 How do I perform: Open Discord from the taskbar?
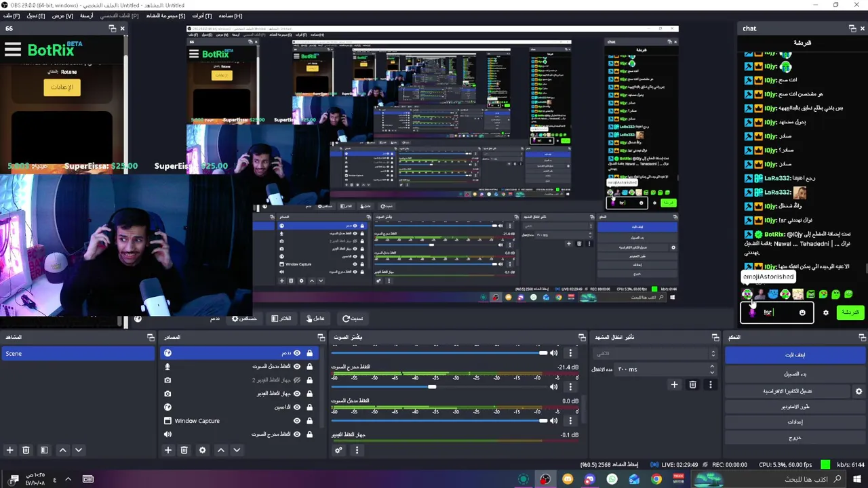click(590, 479)
